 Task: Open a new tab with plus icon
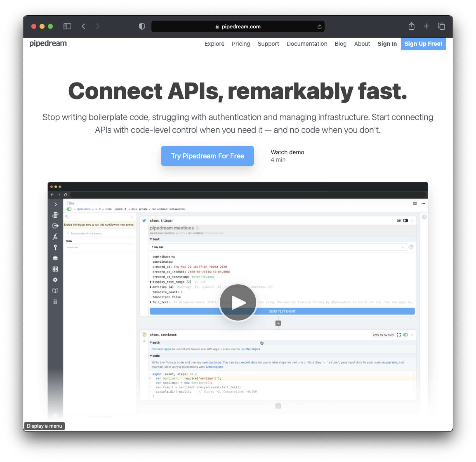(x=426, y=26)
